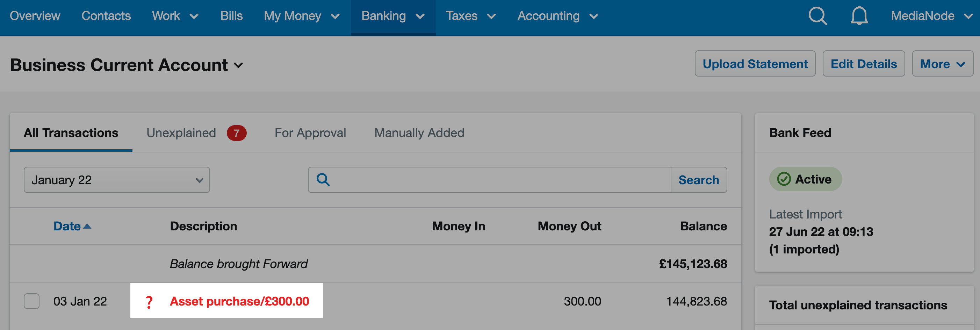The image size is (980, 330).
Task: Open the Banking menu
Action: pyautogui.click(x=392, y=16)
